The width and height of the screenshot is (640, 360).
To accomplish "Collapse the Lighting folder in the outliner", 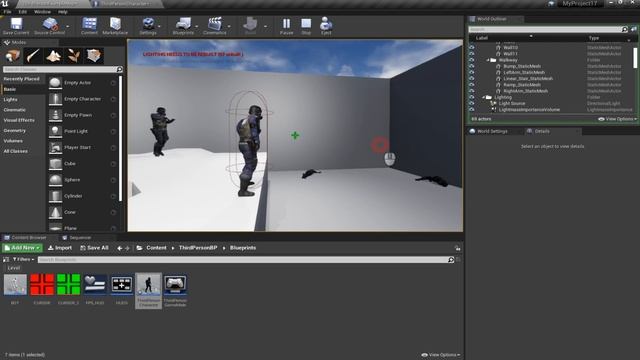I will pos(483,97).
